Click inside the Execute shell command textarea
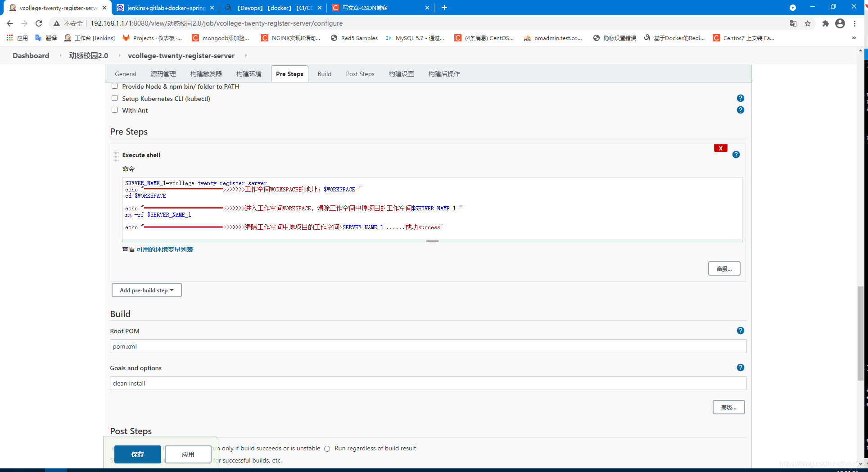Image resolution: width=868 pixels, height=472 pixels. pyautogui.click(x=432, y=209)
